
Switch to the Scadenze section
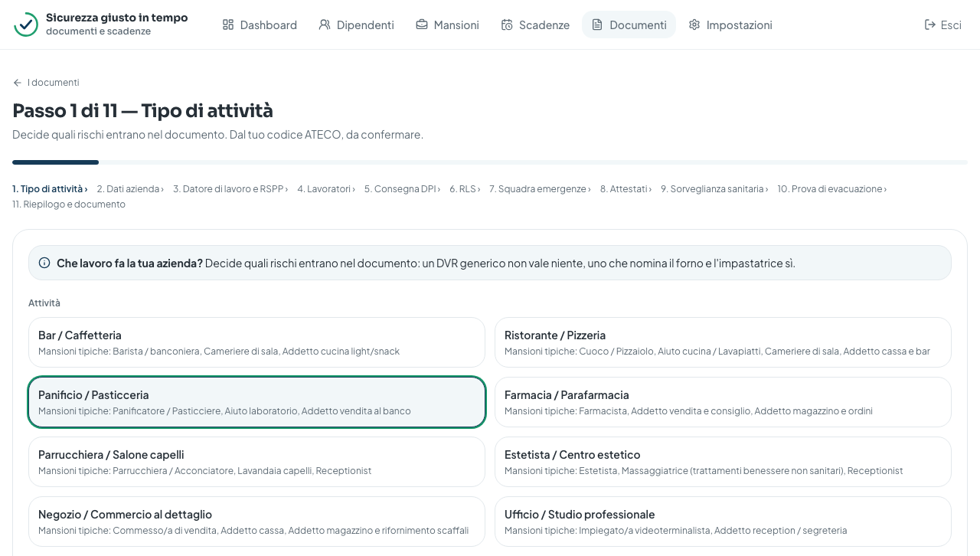(535, 25)
